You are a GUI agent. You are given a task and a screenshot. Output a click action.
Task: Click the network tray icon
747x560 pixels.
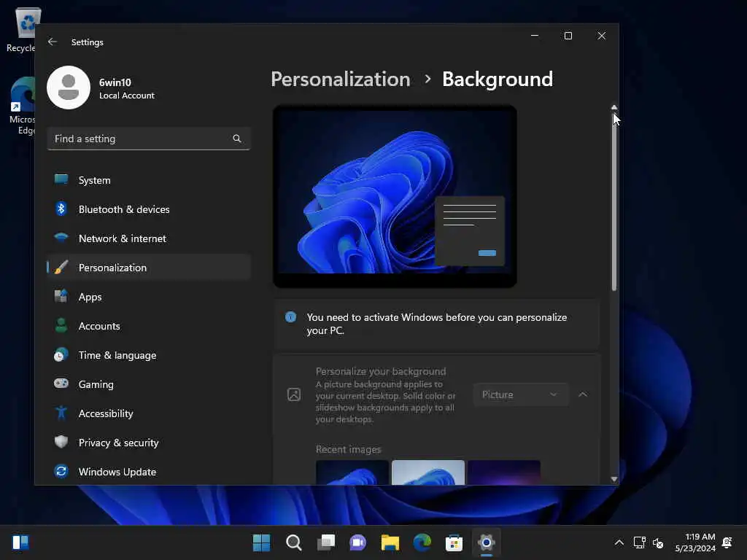(x=639, y=542)
